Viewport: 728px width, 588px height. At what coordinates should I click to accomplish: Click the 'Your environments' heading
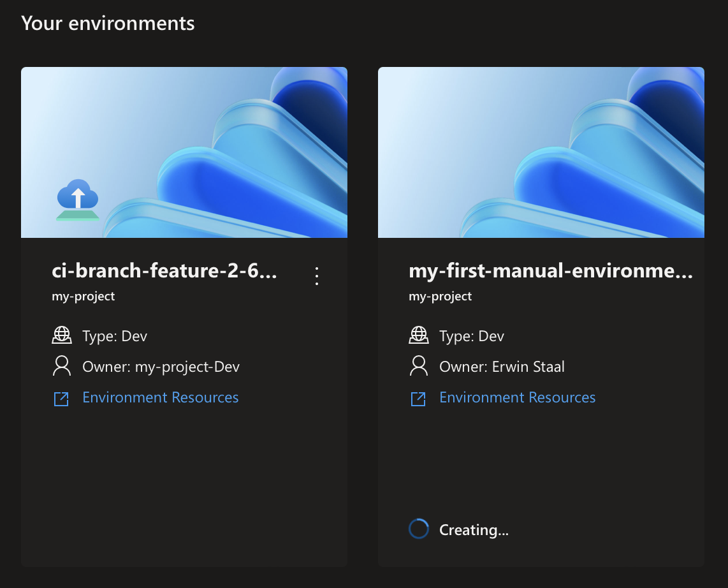[x=108, y=24]
